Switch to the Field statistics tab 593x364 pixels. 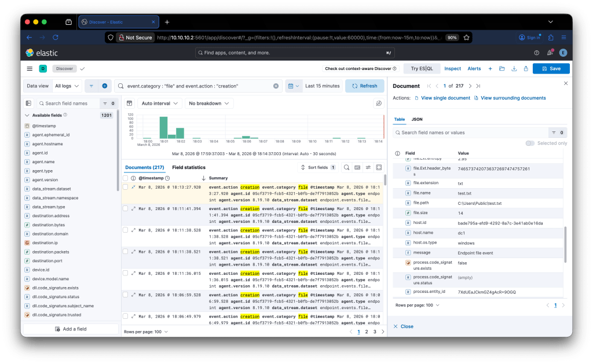[x=189, y=167]
